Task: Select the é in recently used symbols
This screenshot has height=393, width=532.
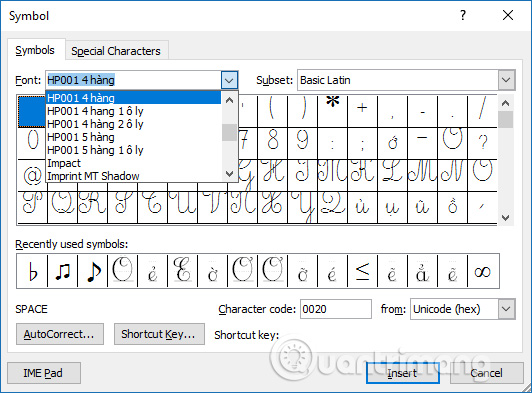Action: [x=332, y=271]
